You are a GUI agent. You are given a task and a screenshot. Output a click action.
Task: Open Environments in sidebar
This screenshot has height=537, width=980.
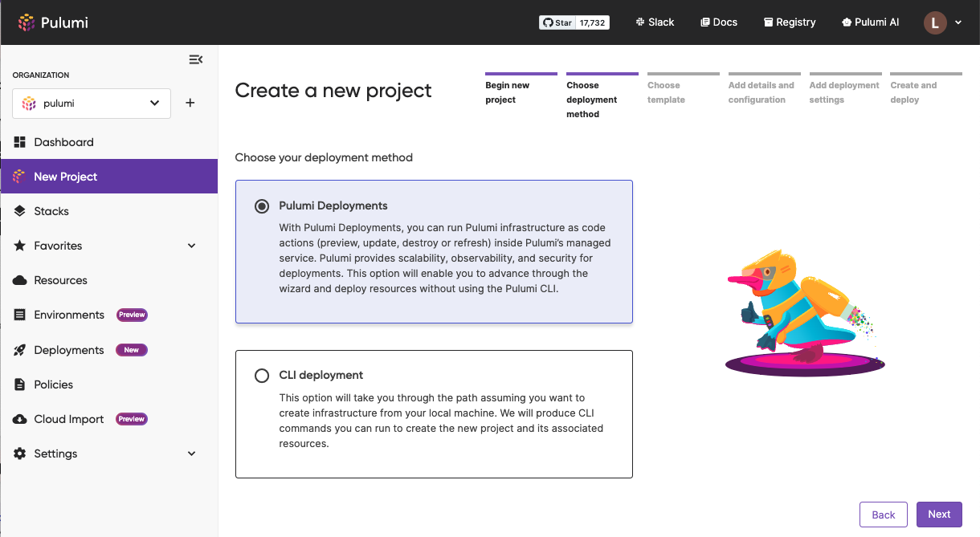pos(108,315)
